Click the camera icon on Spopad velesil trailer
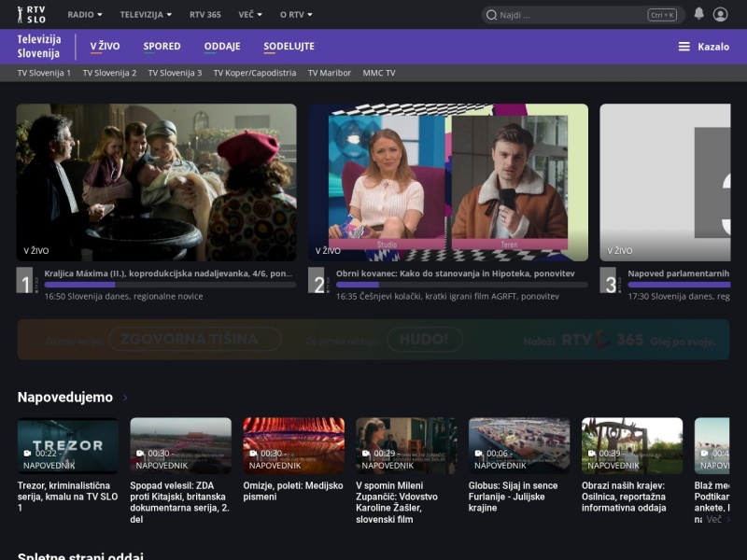This screenshot has height=560, width=747. (139, 454)
